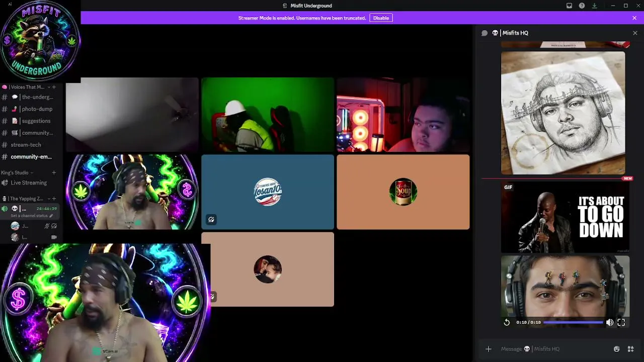The width and height of the screenshot is (644, 362).
Task: Open the "It's About To Go Down" GIF
Action: tap(565, 218)
